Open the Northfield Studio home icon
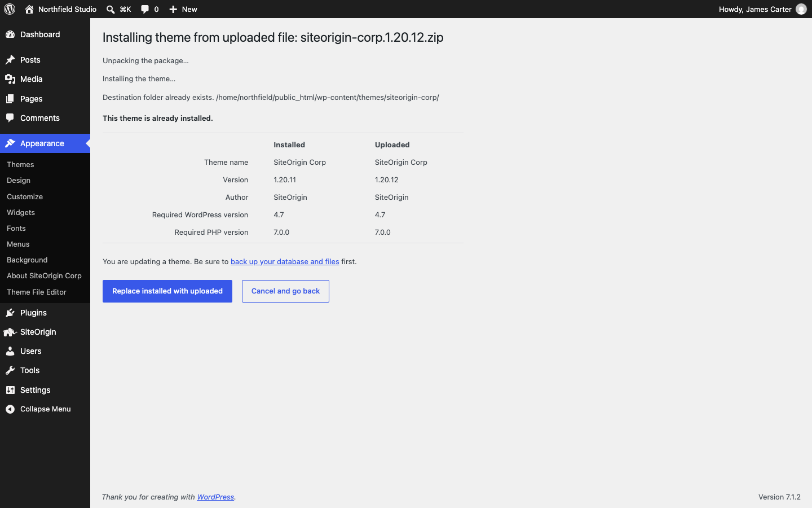 click(29, 9)
